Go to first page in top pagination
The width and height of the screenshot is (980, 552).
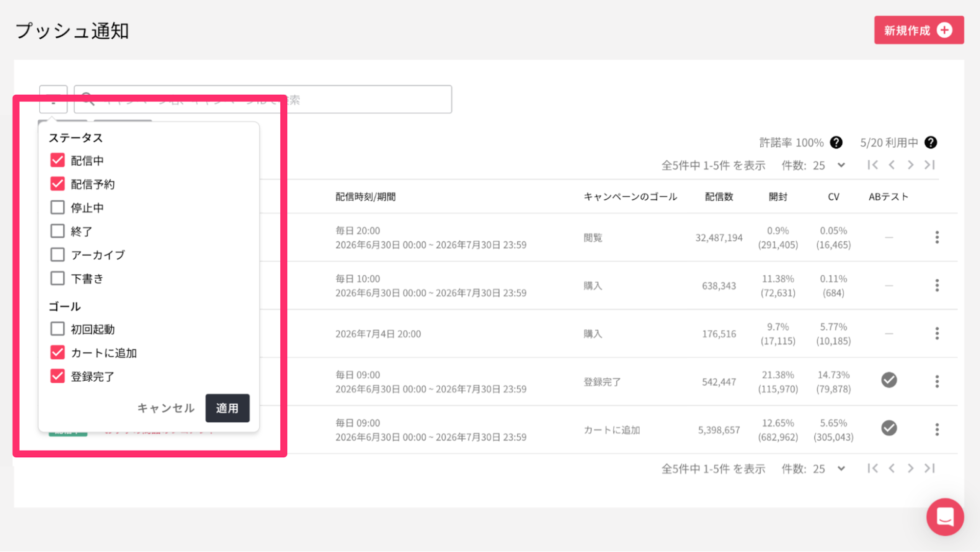pos(873,165)
